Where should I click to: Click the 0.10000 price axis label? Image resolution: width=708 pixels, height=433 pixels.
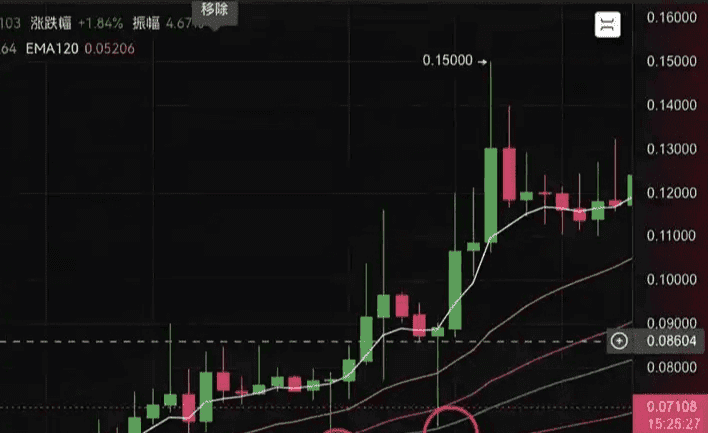click(671, 280)
